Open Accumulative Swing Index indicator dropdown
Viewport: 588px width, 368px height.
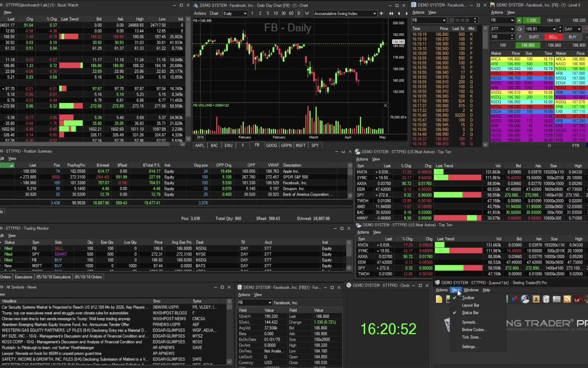[374, 13]
